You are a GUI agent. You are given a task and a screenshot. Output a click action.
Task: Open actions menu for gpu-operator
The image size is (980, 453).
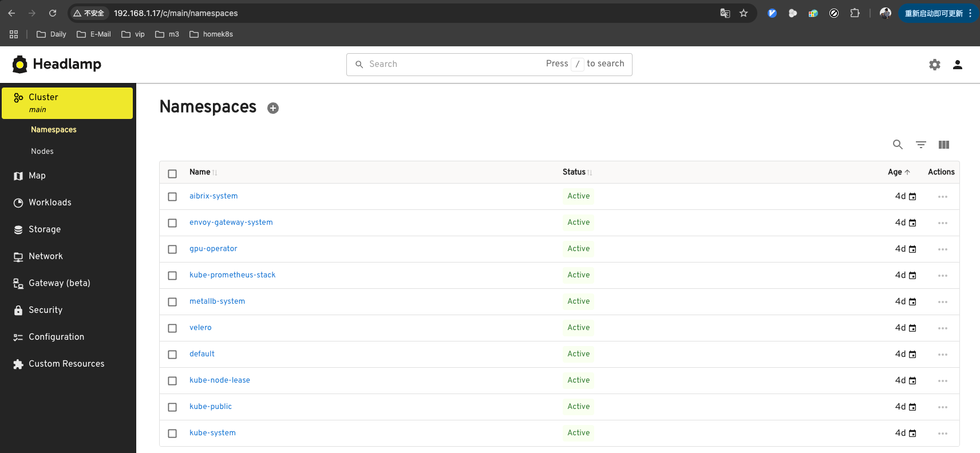(x=943, y=249)
